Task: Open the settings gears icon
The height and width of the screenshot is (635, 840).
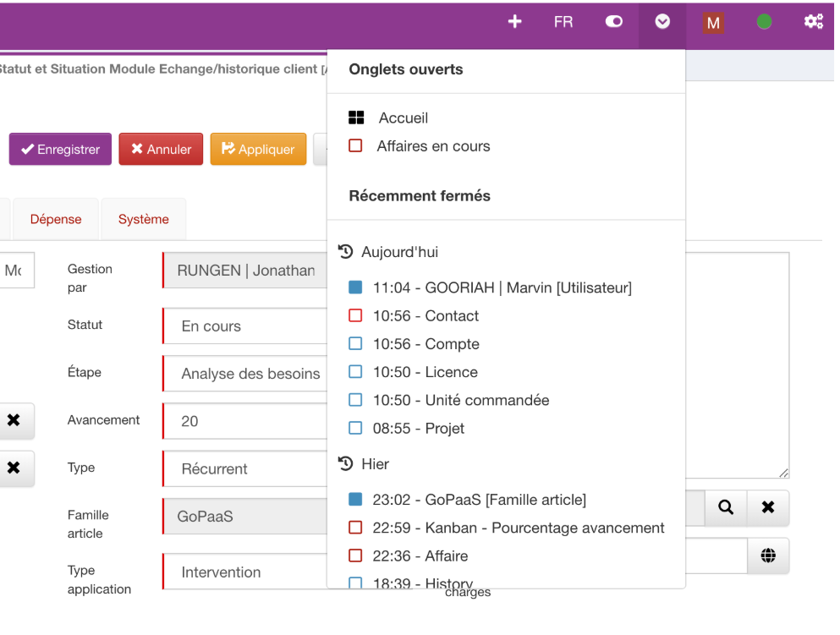Action: click(813, 23)
